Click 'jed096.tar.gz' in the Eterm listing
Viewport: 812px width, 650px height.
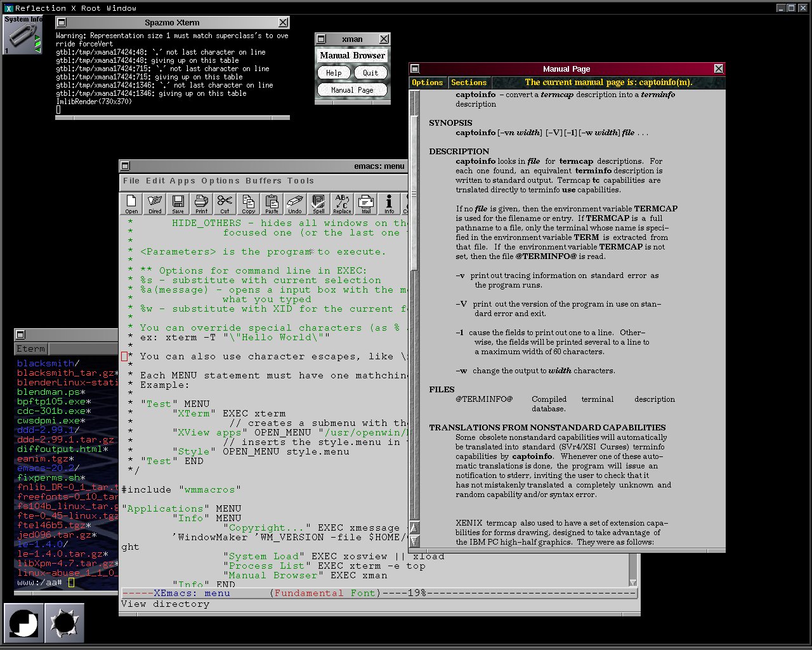tap(54, 534)
